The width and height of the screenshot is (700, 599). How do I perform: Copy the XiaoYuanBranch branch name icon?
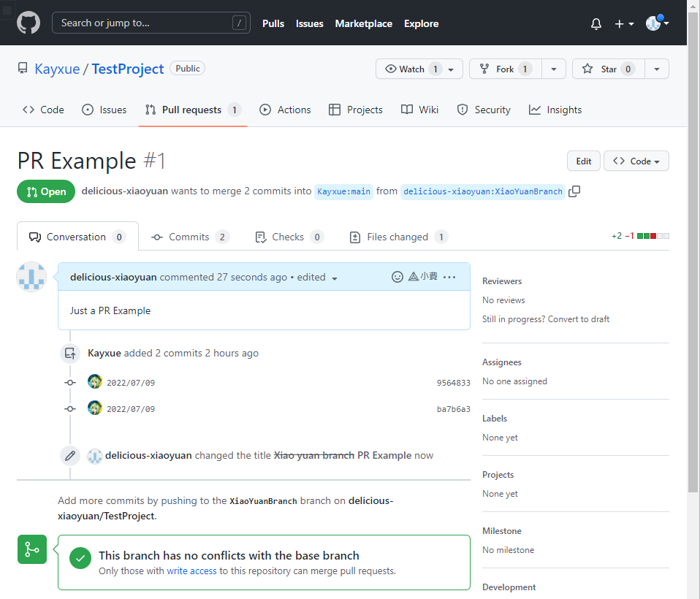click(574, 191)
